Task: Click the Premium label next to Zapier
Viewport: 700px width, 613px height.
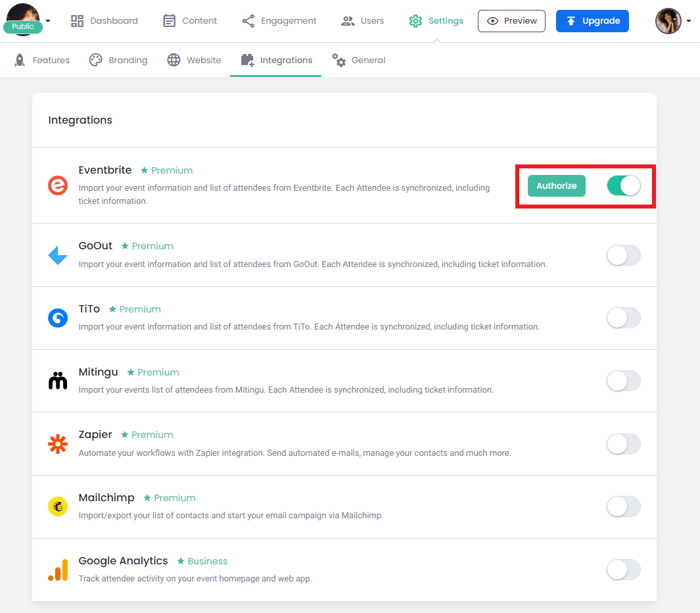Action: pos(152,435)
